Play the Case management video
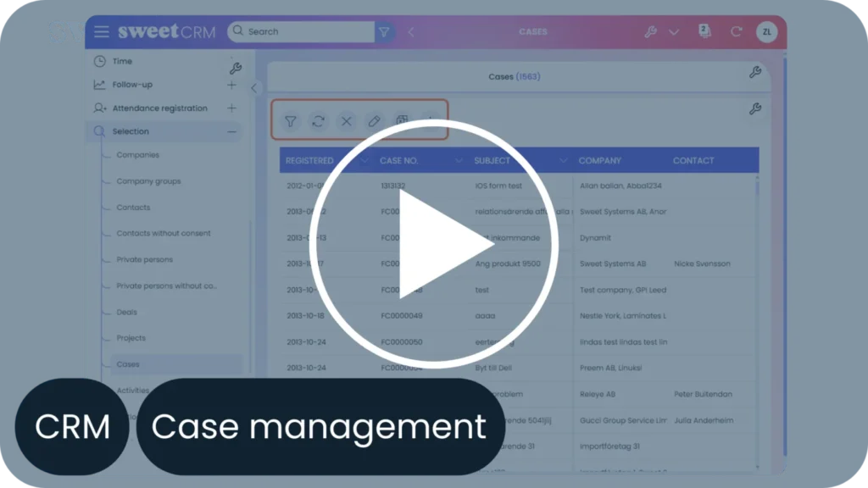The width and height of the screenshot is (868, 488). point(433,243)
